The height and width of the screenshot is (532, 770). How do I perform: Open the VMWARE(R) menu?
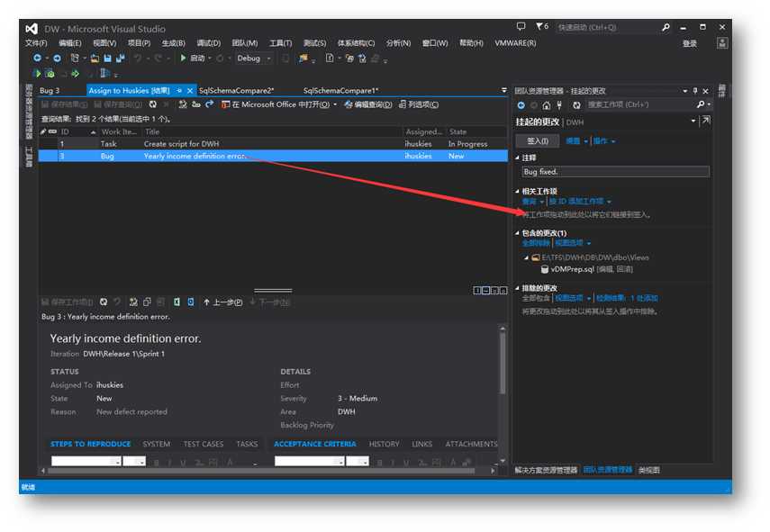coord(515,43)
